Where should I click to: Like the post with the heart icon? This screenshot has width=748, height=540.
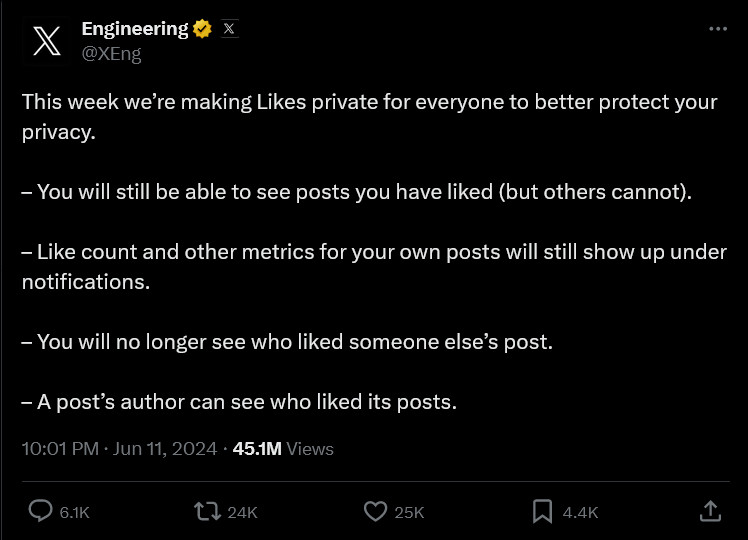pos(375,511)
